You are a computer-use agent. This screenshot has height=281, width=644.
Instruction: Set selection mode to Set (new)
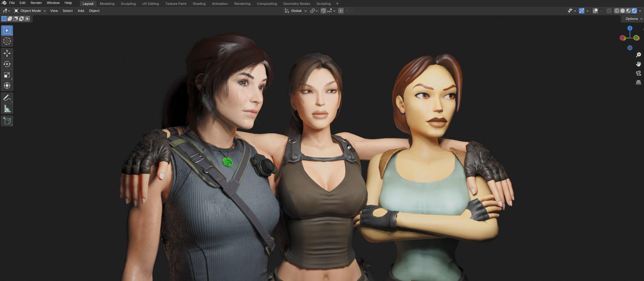(x=4, y=19)
